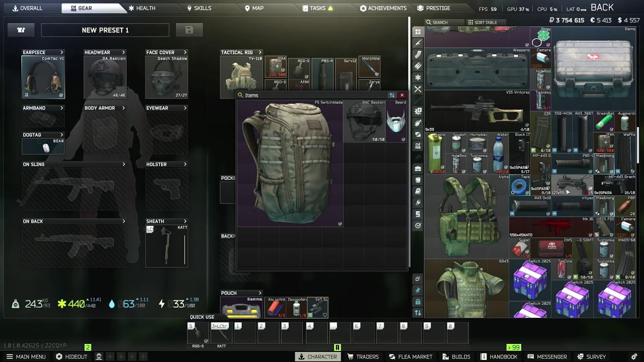Filter stash by barter arrows icon
The width and height of the screenshot is (644, 362).
[418, 134]
